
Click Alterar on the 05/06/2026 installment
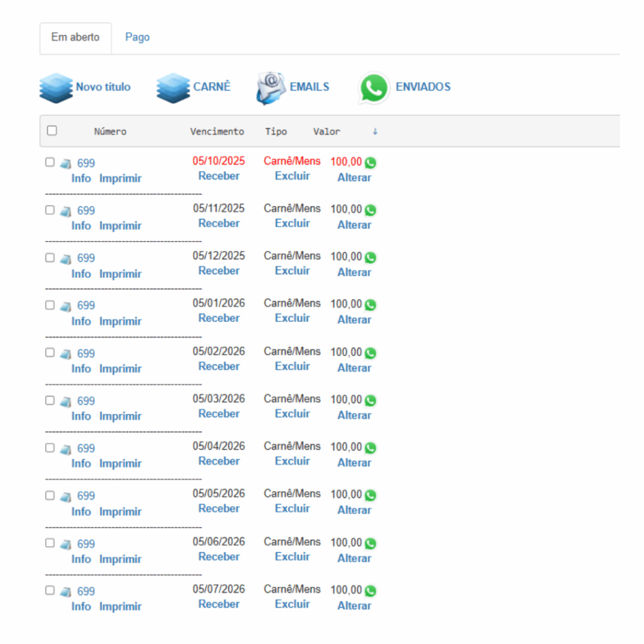[x=354, y=558]
